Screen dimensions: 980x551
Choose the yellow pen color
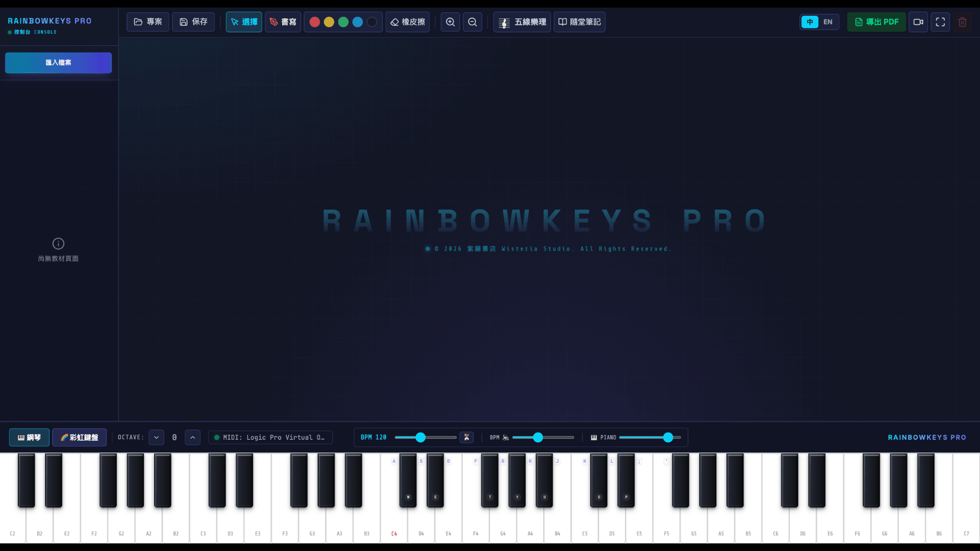[329, 22]
